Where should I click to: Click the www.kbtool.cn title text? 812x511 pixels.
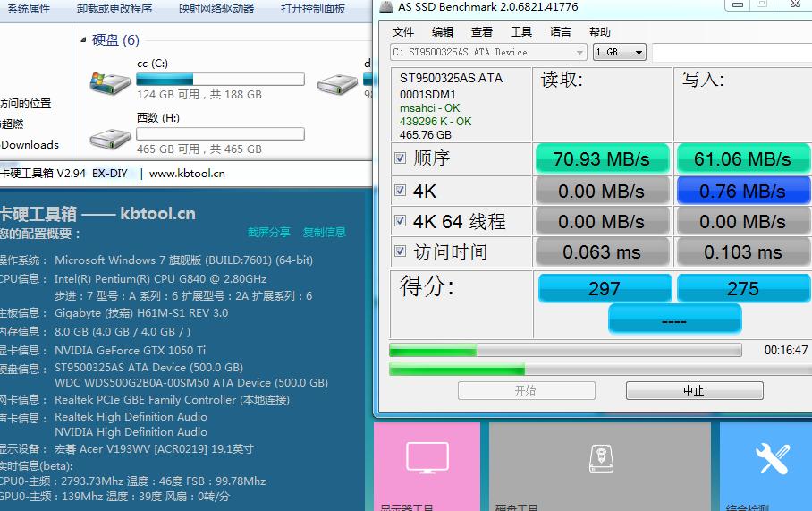187,174
